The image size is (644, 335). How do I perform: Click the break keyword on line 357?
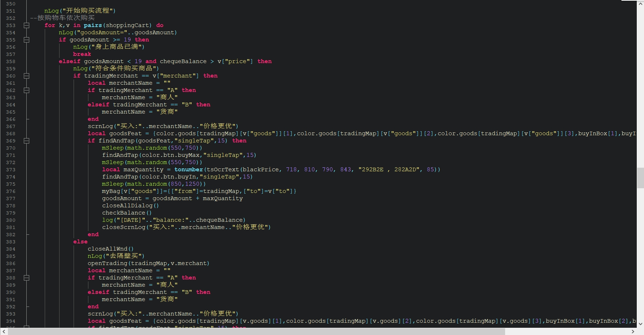[x=82, y=54]
